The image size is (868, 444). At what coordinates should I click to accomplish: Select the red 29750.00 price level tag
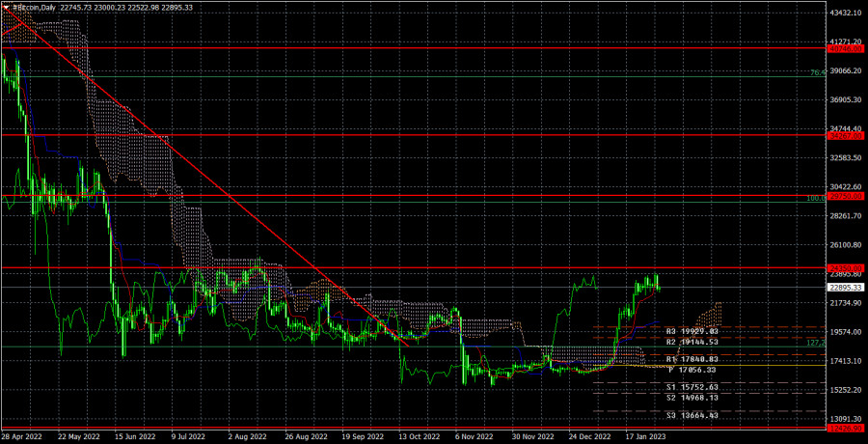(845, 196)
